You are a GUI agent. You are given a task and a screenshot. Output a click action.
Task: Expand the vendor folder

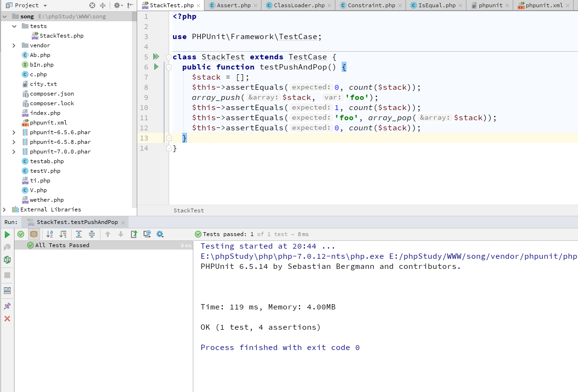[14, 45]
